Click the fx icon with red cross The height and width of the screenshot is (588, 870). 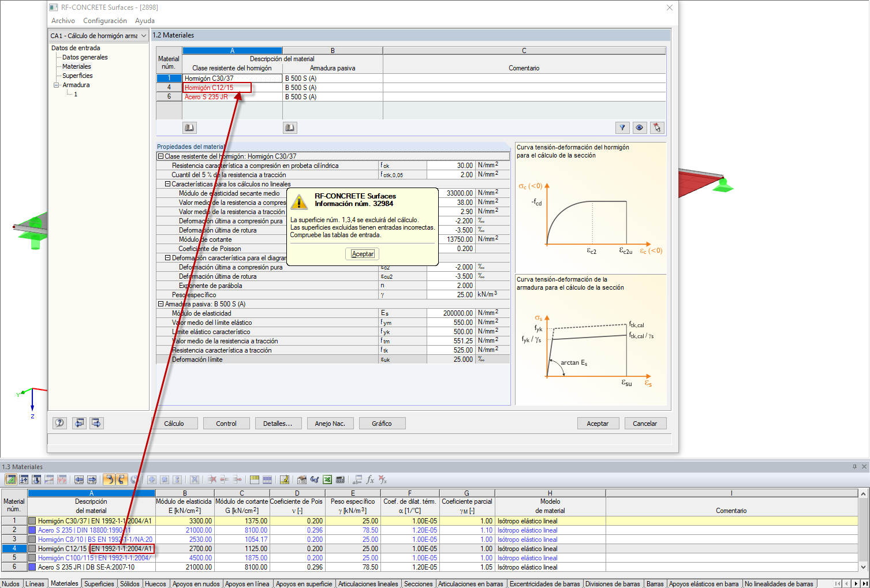[383, 480]
